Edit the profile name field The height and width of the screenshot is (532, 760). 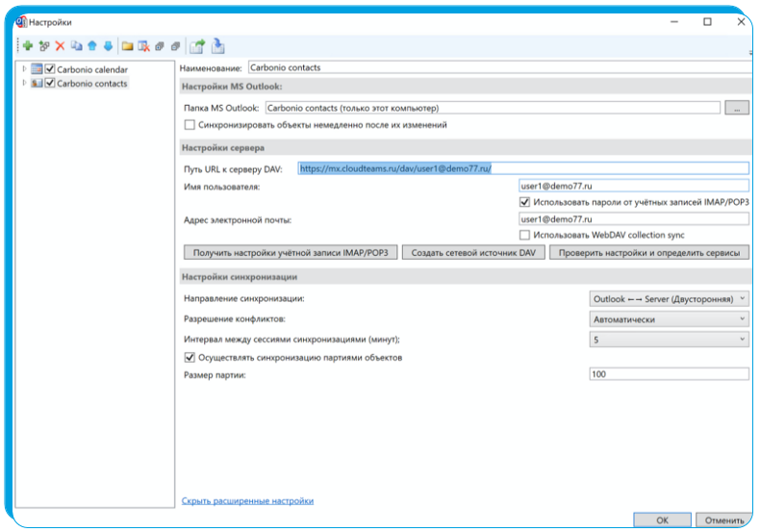point(500,68)
